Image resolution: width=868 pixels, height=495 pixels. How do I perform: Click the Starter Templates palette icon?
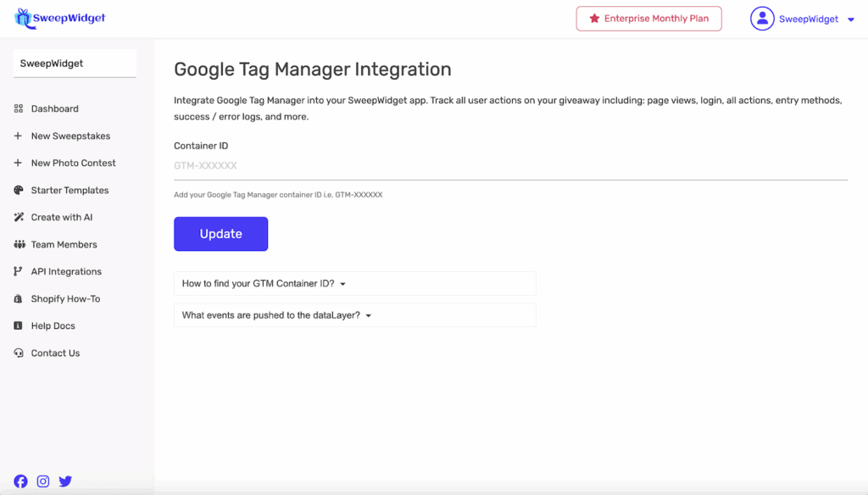(x=19, y=190)
